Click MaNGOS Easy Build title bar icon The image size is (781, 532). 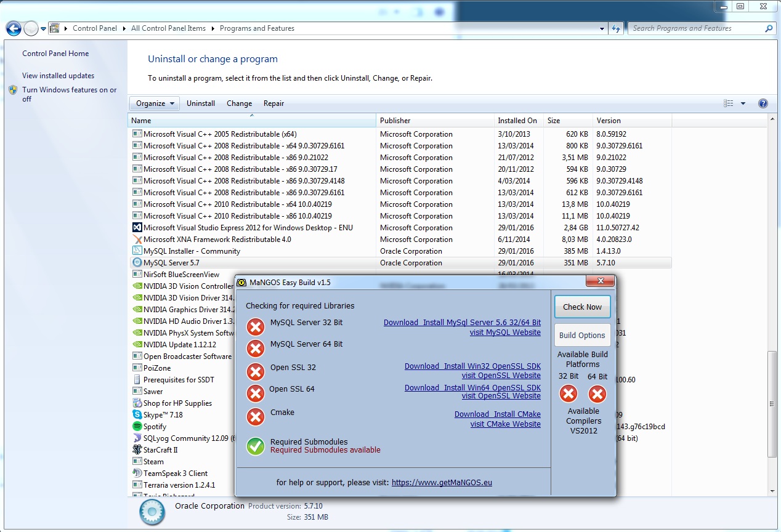pyautogui.click(x=242, y=282)
